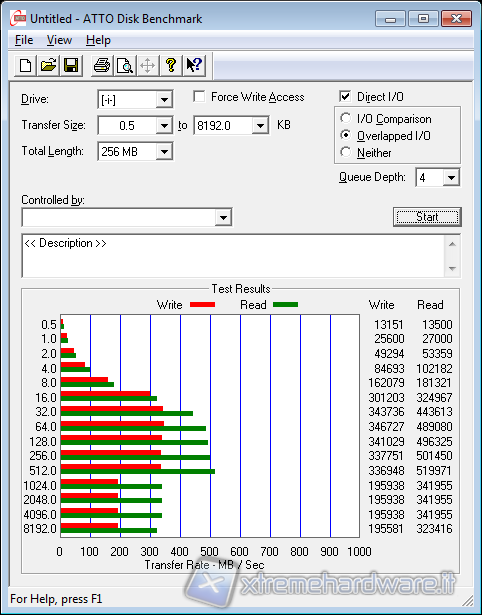This screenshot has width=482, height=615.
Task: Open the File menu
Action: click(24, 40)
